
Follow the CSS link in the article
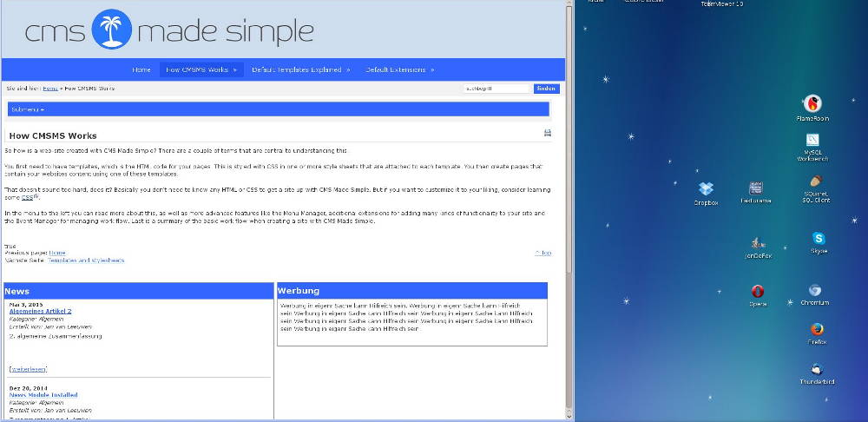(x=28, y=198)
